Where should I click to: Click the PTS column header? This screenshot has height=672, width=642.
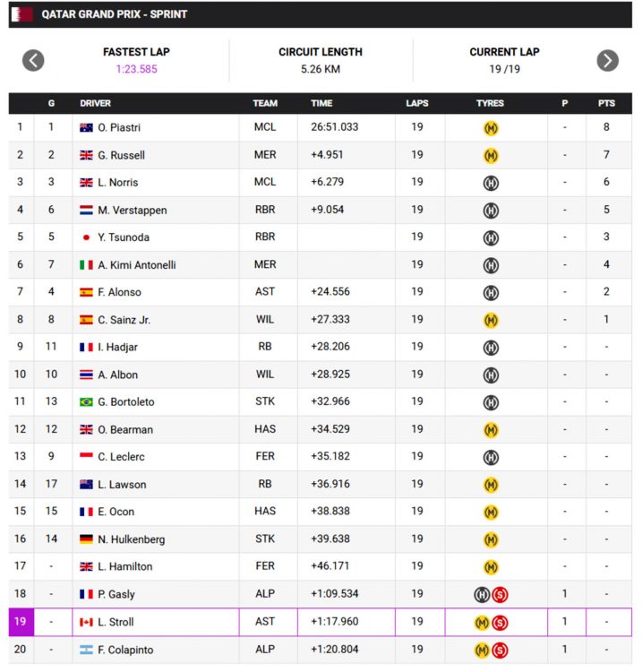pos(606,103)
